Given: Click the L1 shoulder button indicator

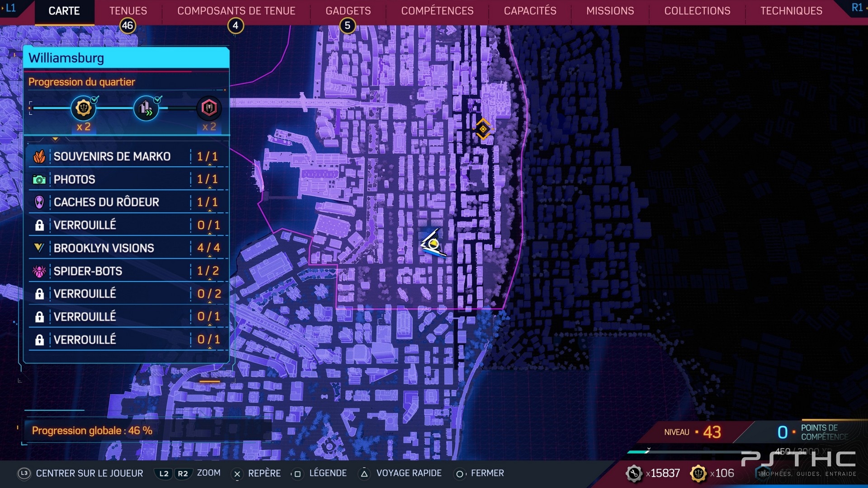Looking at the screenshot, I should pyautogui.click(x=10, y=8).
